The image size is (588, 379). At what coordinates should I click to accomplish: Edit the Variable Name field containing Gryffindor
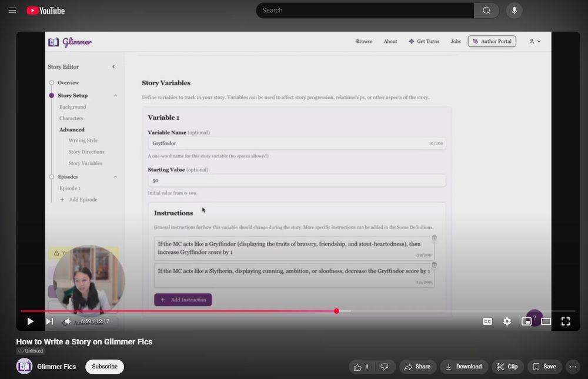(296, 143)
